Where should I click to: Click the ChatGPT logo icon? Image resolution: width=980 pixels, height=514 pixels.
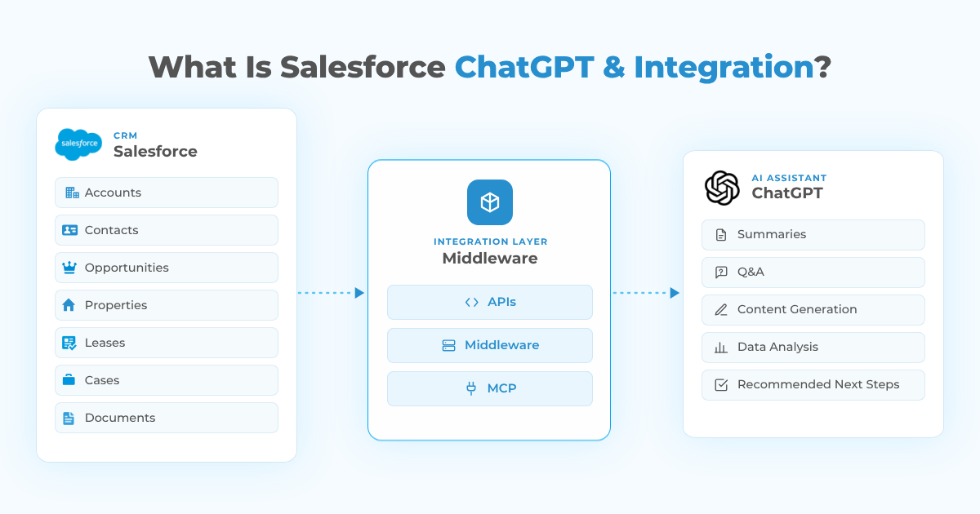click(722, 188)
